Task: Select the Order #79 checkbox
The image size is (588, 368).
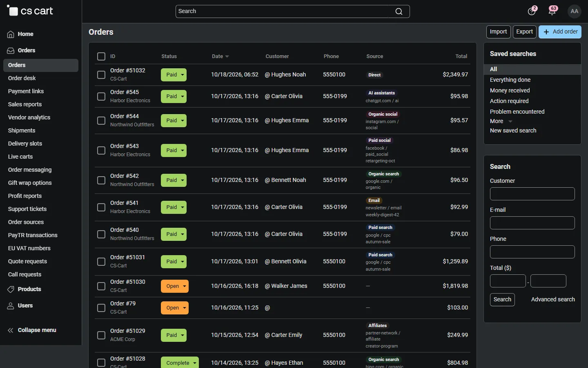Action: [101, 308]
